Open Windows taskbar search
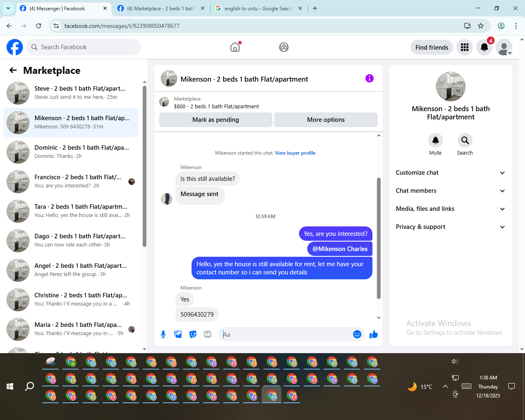Viewport: 525px width, 420px height. click(30, 386)
